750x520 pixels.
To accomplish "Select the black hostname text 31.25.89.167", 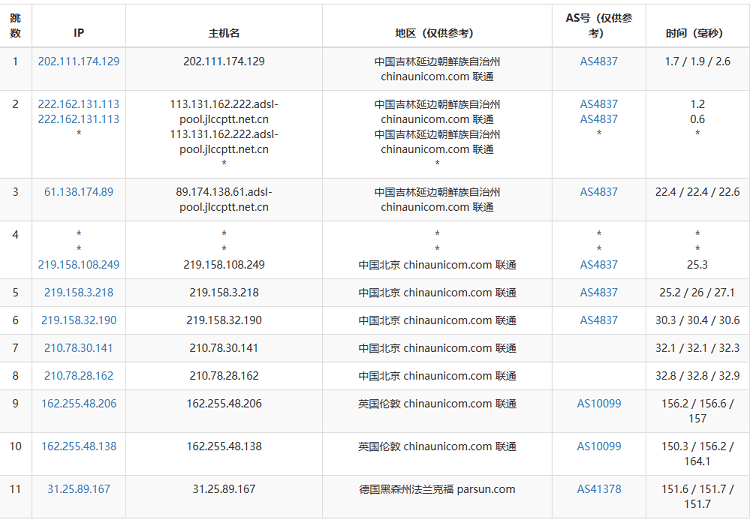I will [223, 489].
